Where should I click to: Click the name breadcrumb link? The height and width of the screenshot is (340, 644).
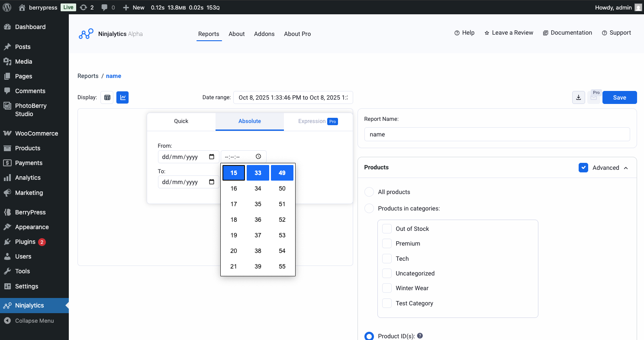[113, 76]
